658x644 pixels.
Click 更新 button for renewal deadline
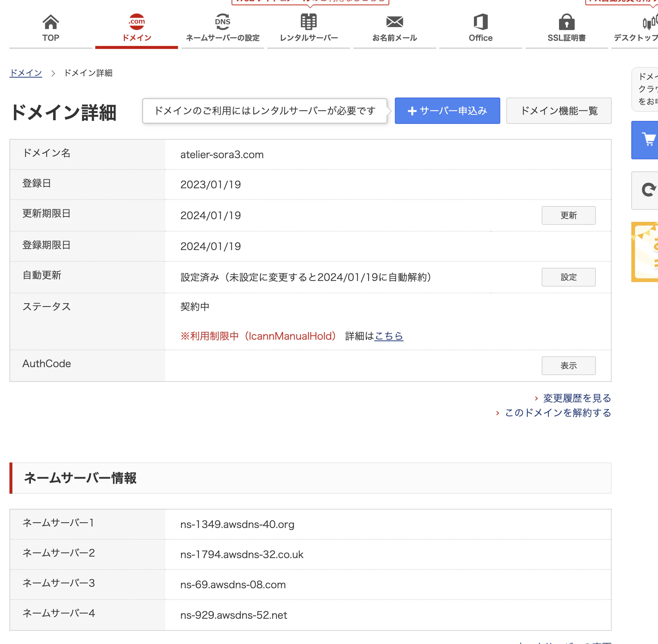point(568,215)
